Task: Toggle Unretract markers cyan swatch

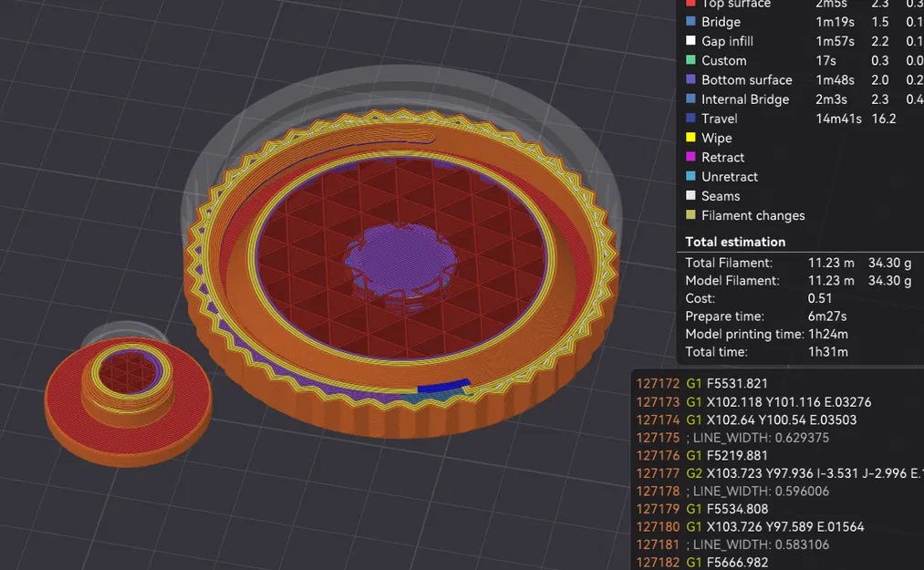Action: click(x=690, y=176)
